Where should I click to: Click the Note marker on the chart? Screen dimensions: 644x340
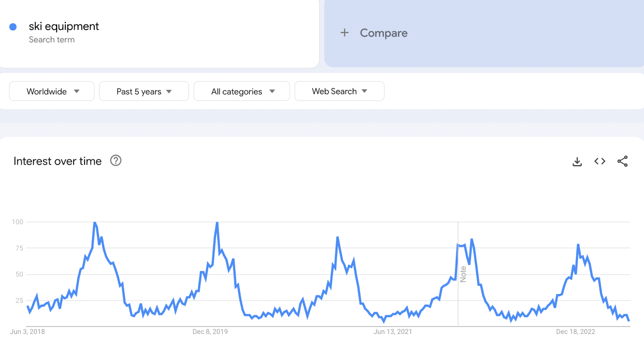tap(463, 274)
